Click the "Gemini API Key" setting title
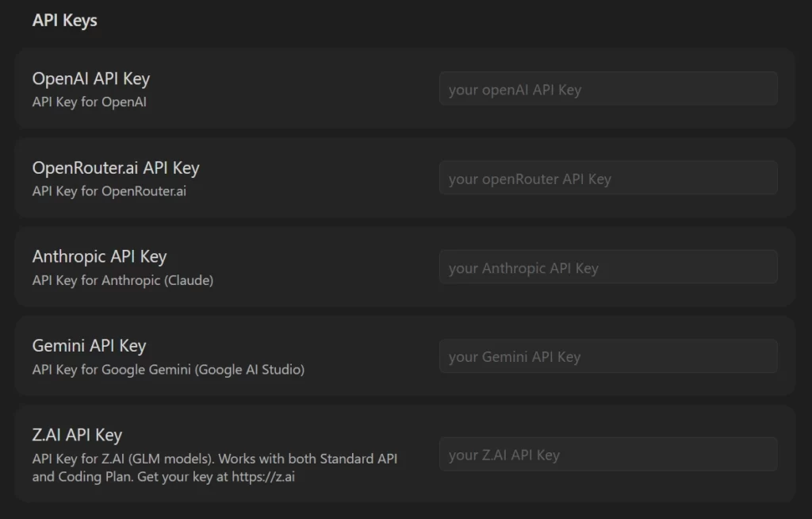 pyautogui.click(x=90, y=346)
